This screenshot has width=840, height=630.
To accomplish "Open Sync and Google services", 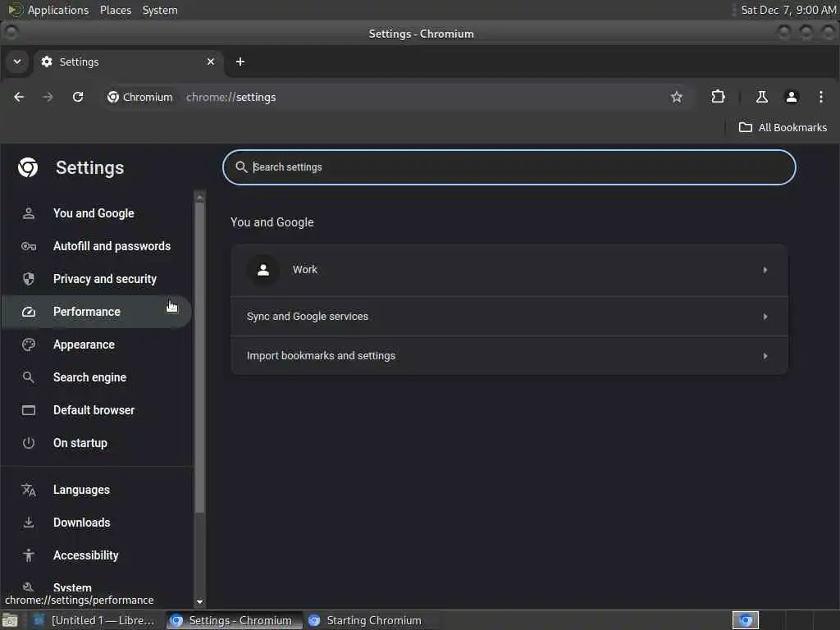I will (x=509, y=317).
